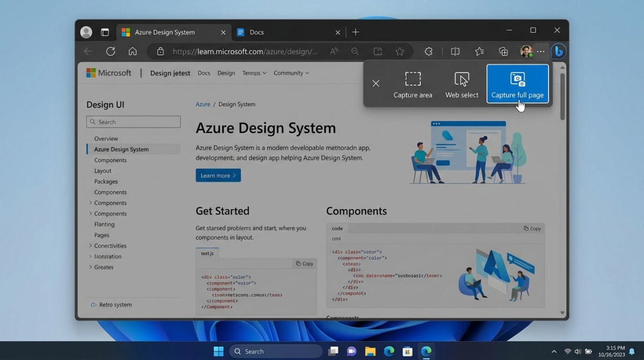Open the Design jetest header link
The image size is (644, 360).
(170, 73)
